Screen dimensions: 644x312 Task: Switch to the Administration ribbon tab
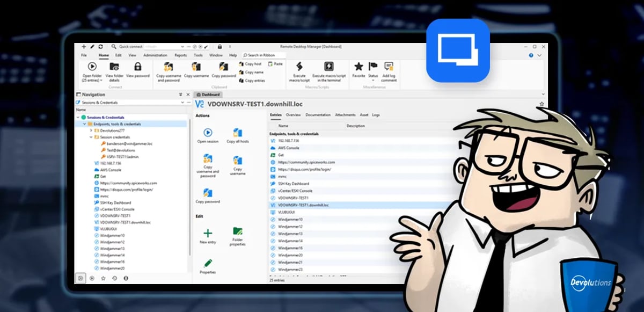tap(156, 55)
